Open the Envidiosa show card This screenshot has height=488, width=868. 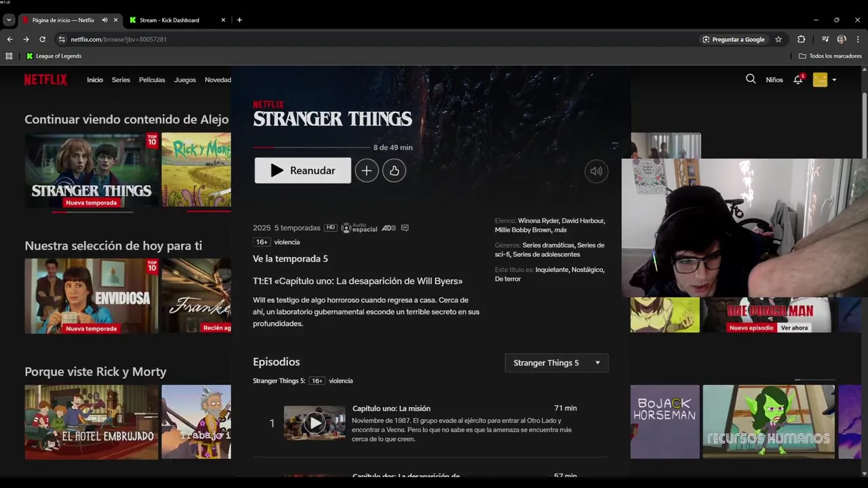pyautogui.click(x=92, y=296)
